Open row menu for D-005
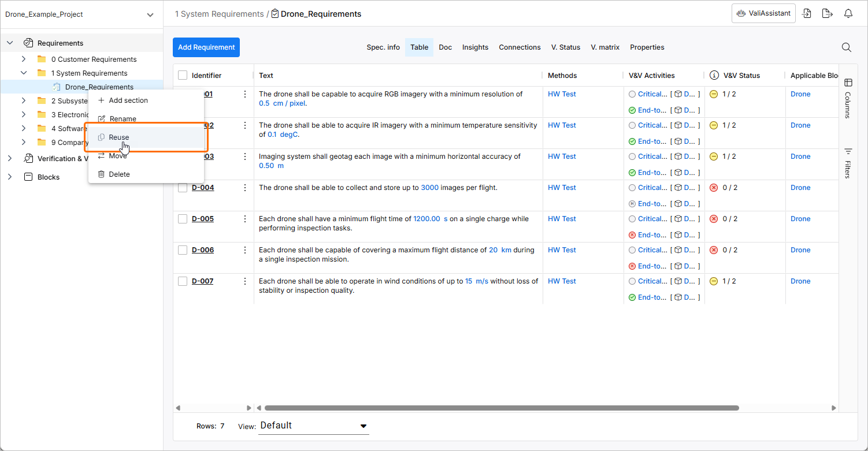The height and width of the screenshot is (451, 868). coord(245,219)
